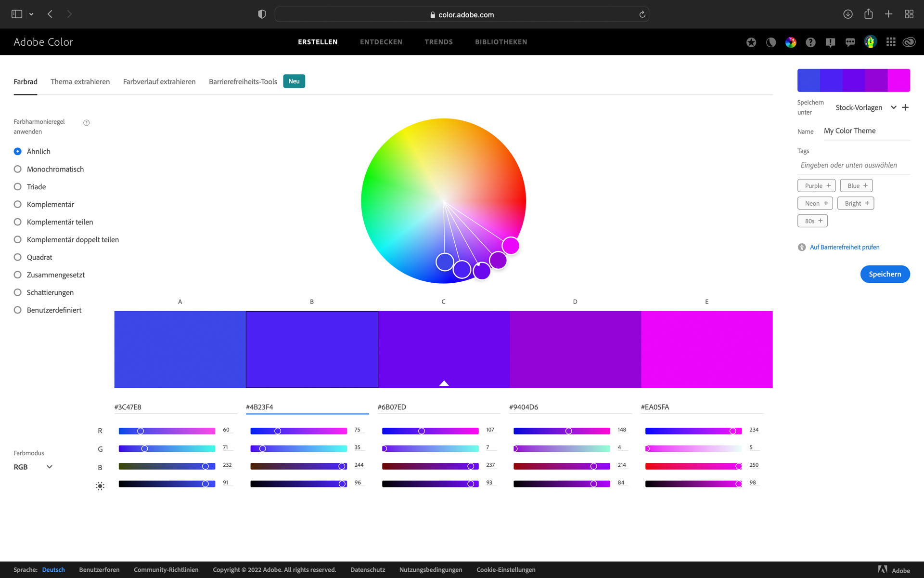Click the Adobe Color logo text
Screen dimensions: 924x578
pyautogui.click(x=43, y=42)
